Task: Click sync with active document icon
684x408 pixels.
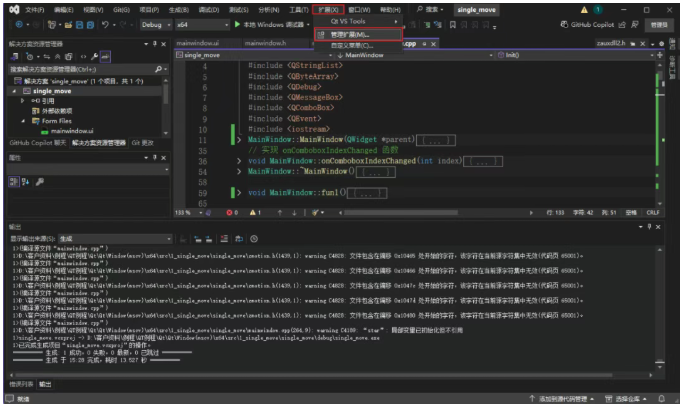Action: pyautogui.click(x=46, y=56)
